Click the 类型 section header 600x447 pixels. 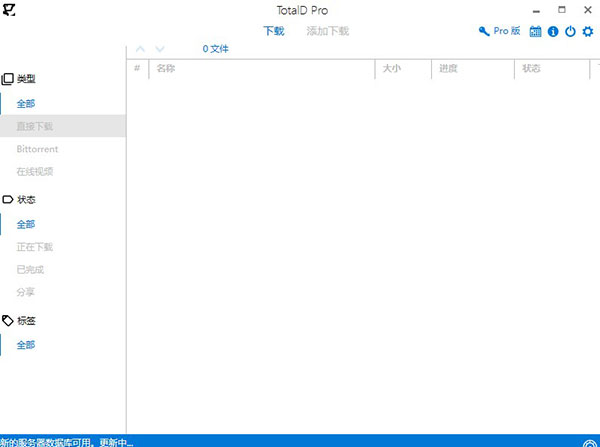click(x=19, y=79)
